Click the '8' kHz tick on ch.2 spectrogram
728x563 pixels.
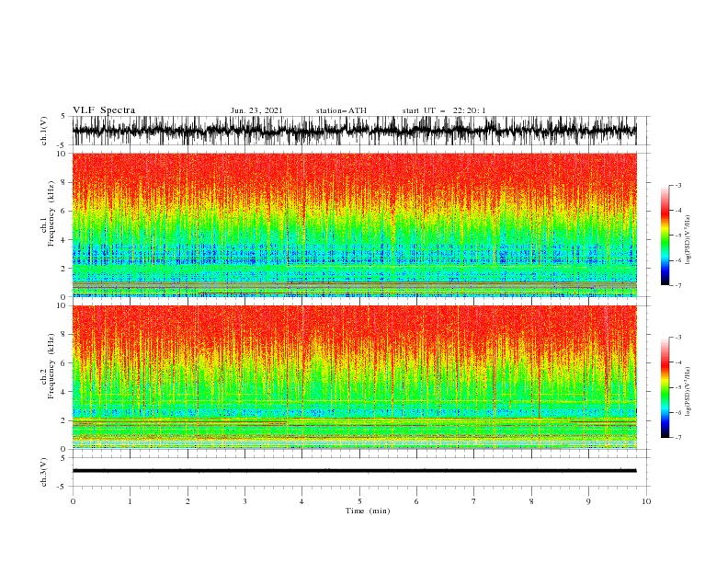pos(63,335)
